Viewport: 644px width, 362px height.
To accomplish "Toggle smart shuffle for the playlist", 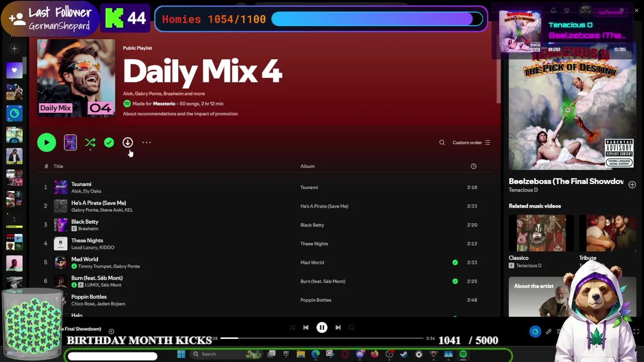I will [90, 143].
